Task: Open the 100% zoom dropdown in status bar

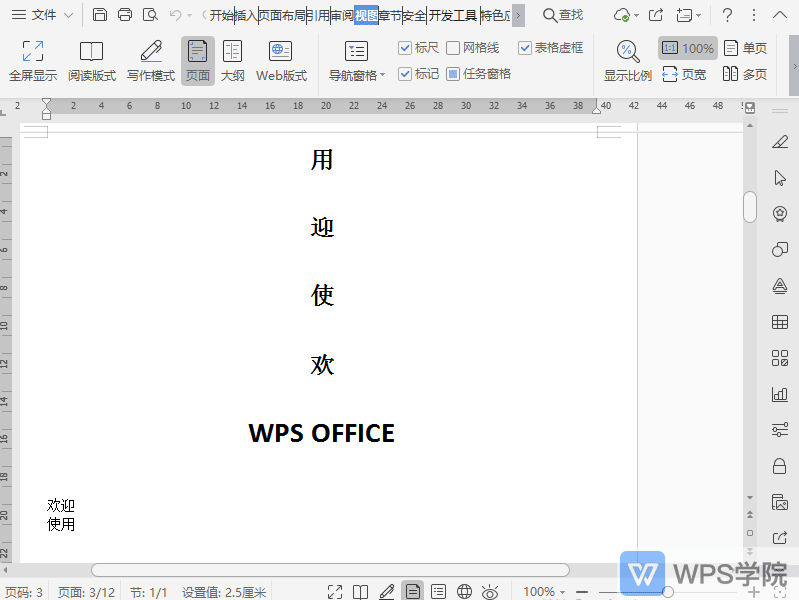Action: (x=544, y=592)
